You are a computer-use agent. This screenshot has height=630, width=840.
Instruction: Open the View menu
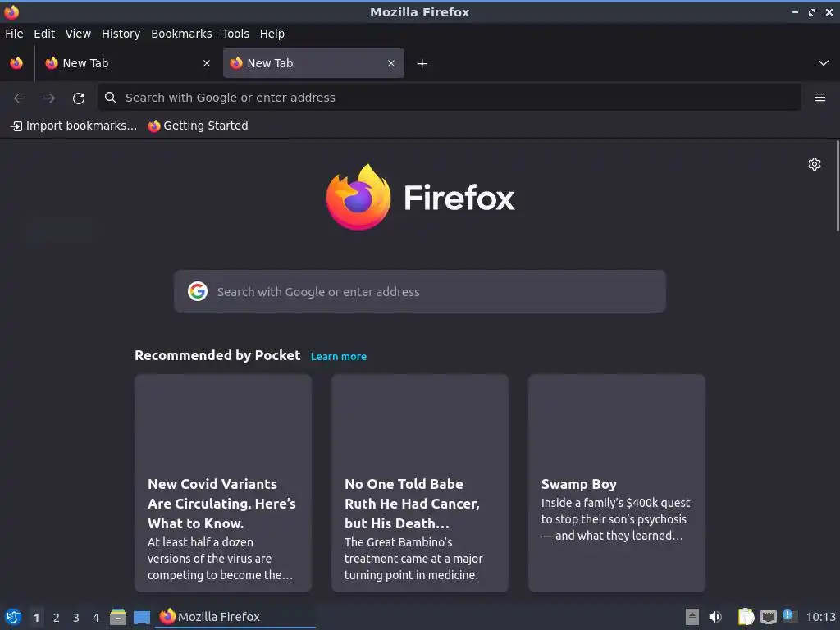pos(78,34)
